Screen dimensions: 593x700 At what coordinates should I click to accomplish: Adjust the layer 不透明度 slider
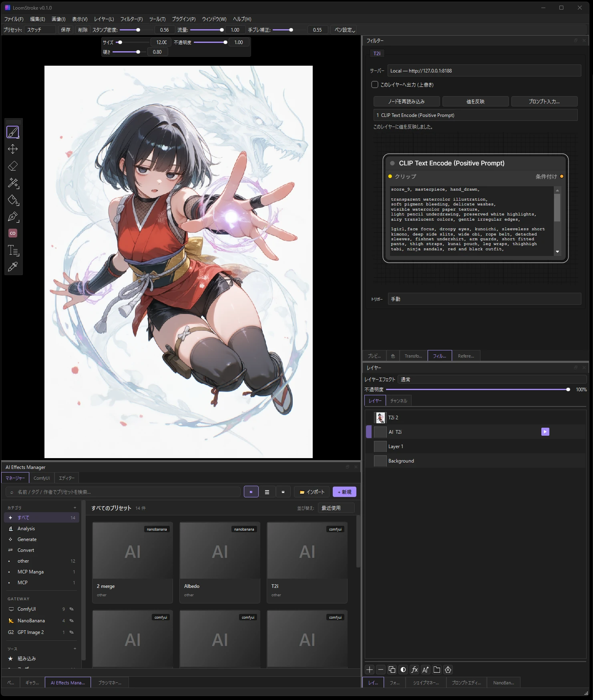point(478,390)
